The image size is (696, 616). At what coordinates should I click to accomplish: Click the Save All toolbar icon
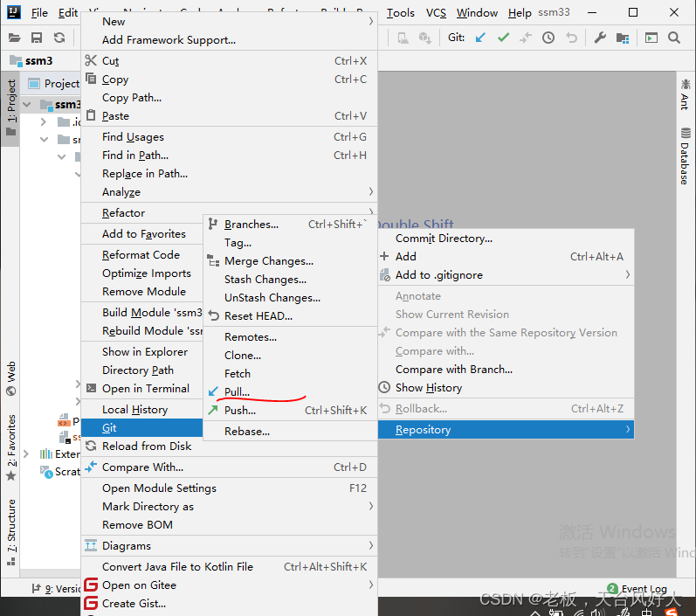37,38
